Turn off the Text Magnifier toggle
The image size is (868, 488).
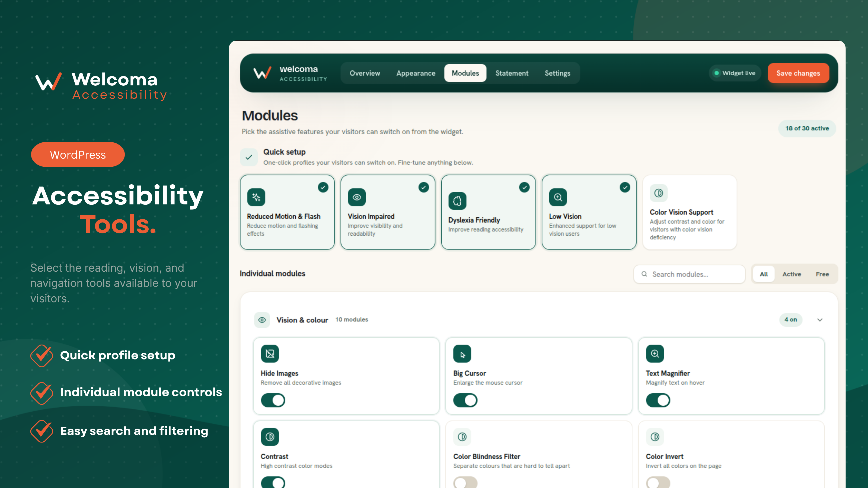tap(658, 400)
